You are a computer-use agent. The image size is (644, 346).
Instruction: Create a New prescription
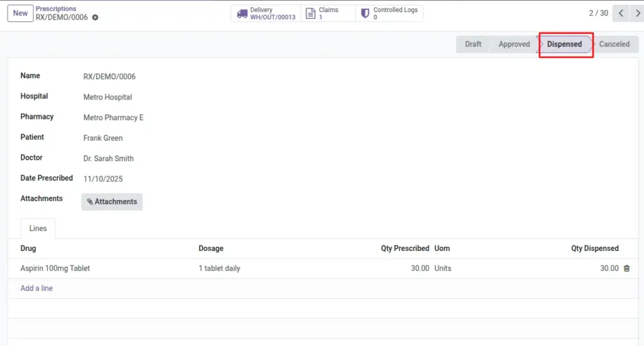pos(20,13)
